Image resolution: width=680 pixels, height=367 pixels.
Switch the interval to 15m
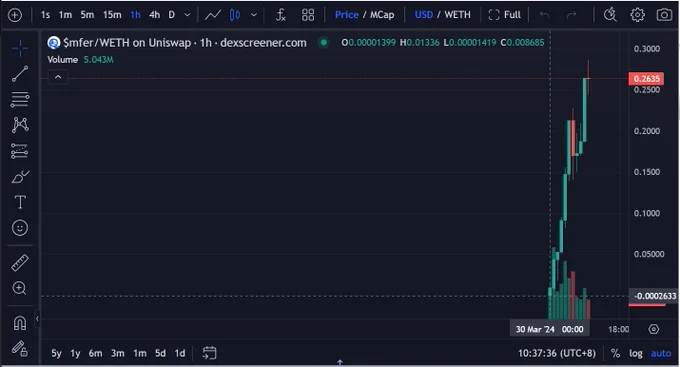coord(112,15)
